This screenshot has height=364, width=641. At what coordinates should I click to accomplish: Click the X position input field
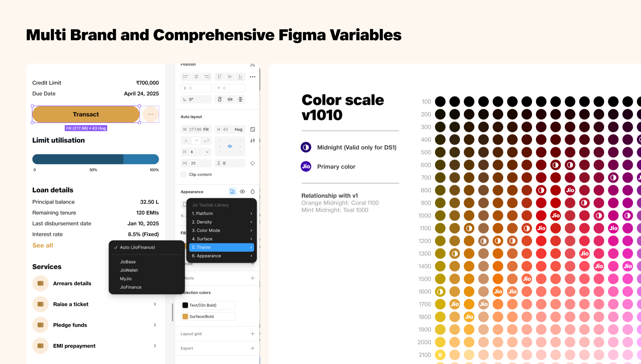[x=196, y=88]
